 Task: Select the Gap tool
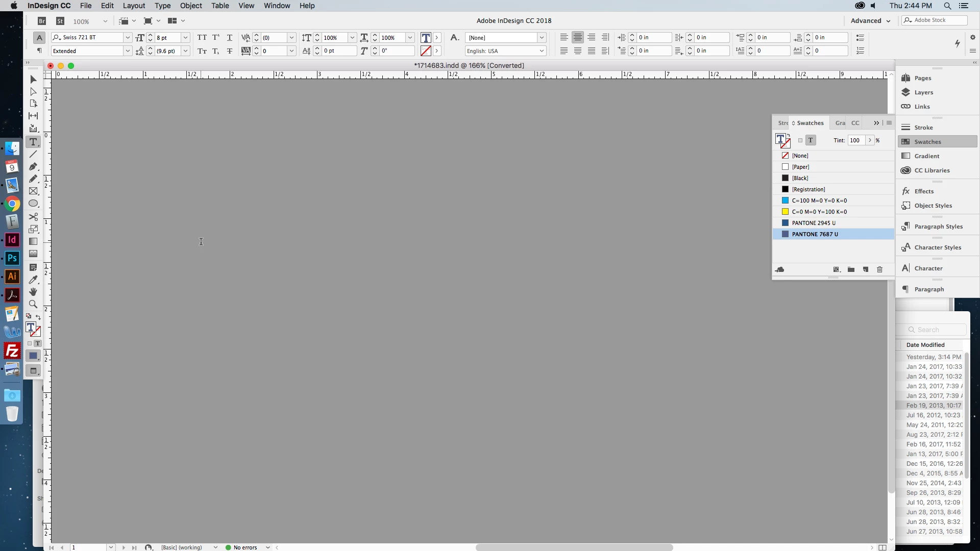tap(33, 116)
